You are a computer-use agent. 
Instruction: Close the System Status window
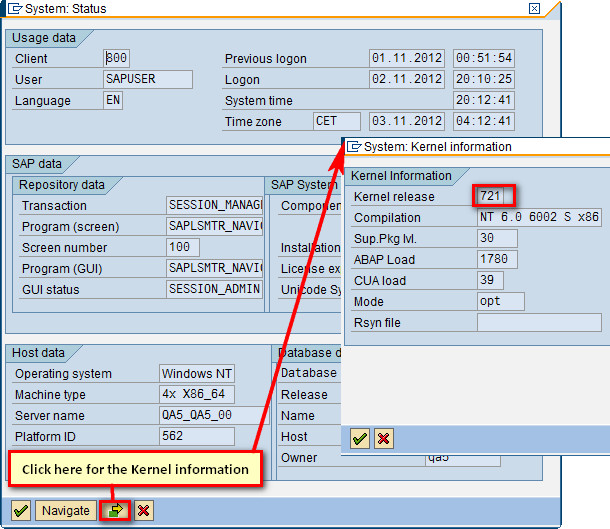click(535, 9)
